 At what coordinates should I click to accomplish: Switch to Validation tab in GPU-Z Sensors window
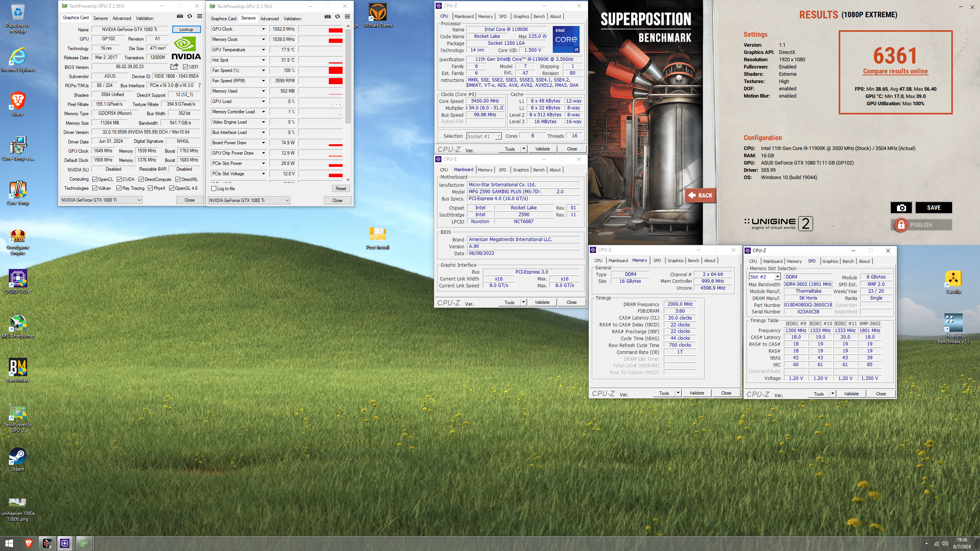pos(292,18)
